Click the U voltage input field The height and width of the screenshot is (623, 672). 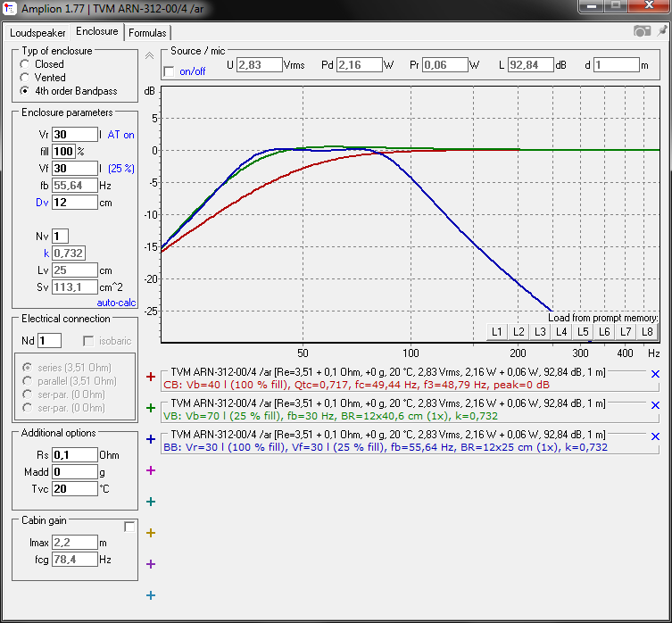[x=260, y=65]
